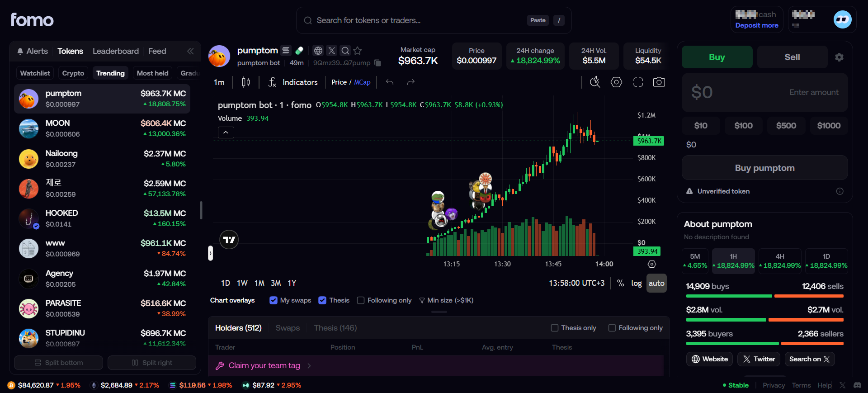
Task: Enable Following only holders filter checkbox
Action: [x=612, y=328]
